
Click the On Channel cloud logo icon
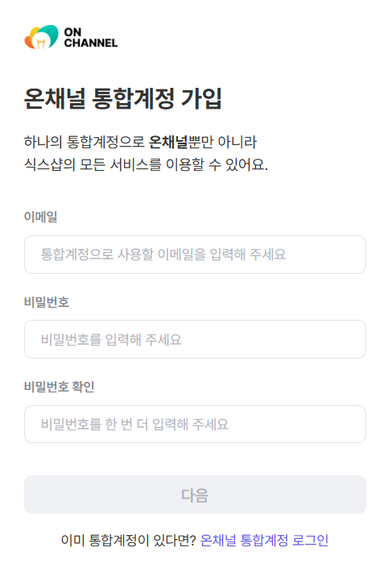[x=41, y=37]
